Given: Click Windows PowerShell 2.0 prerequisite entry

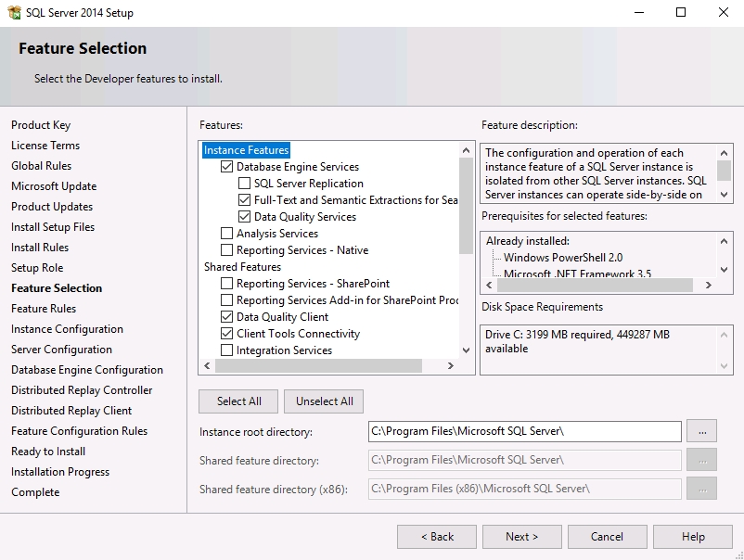Looking at the screenshot, I should 563,258.
